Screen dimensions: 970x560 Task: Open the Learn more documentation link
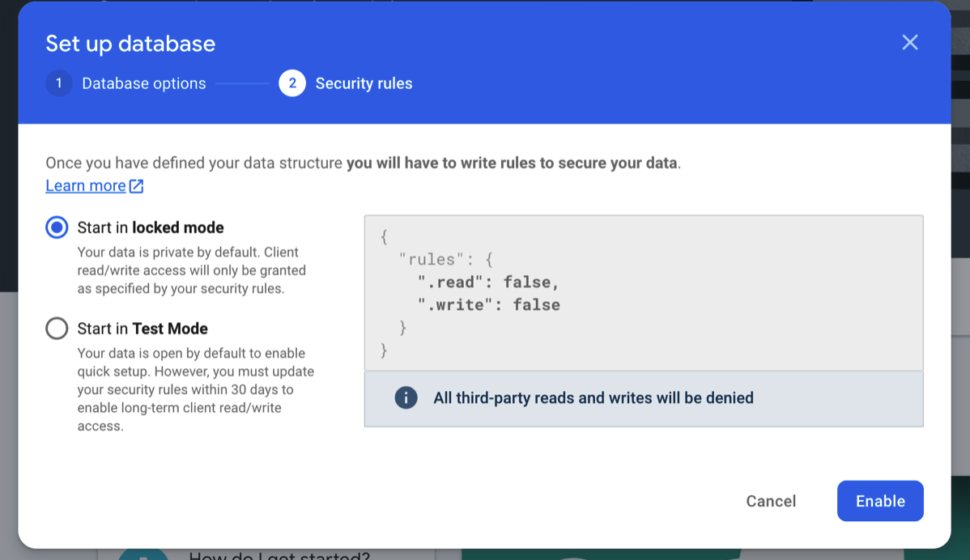[x=86, y=185]
